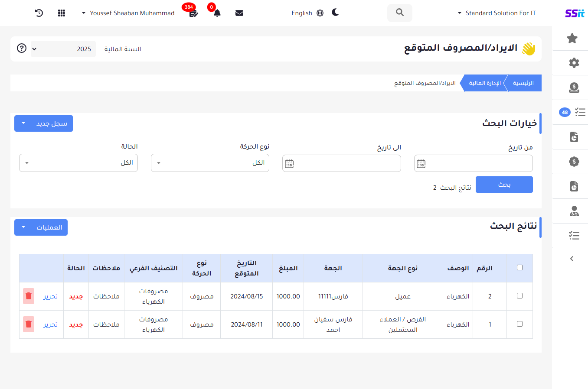The image size is (588, 389).
Task: Click the بحث search button
Action: (x=504, y=185)
